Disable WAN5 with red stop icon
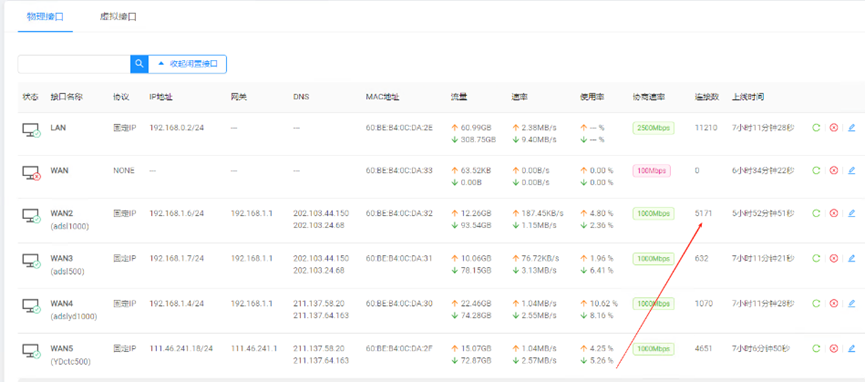 [834, 348]
